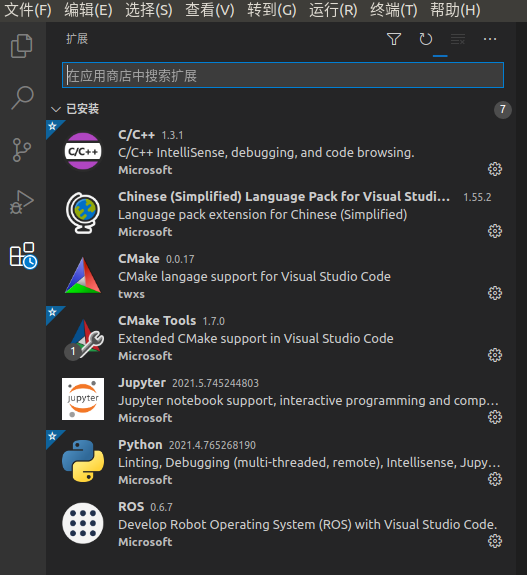Focus the 在应用商店中搜索扩展 search box

coord(283,75)
